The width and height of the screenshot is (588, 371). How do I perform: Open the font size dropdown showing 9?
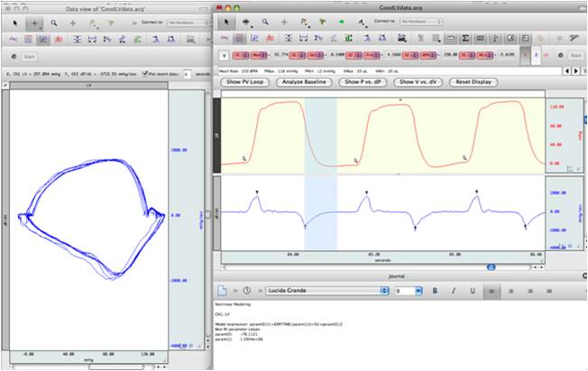408,291
